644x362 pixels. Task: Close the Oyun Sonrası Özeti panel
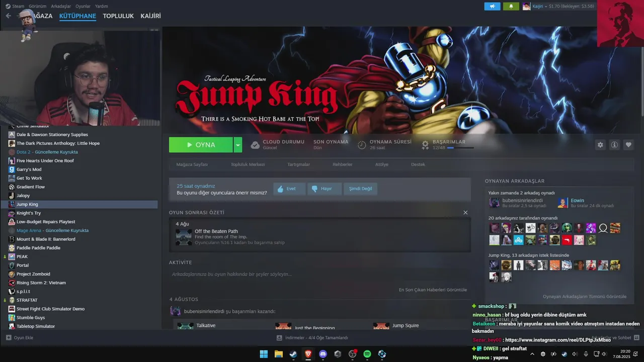click(x=465, y=213)
